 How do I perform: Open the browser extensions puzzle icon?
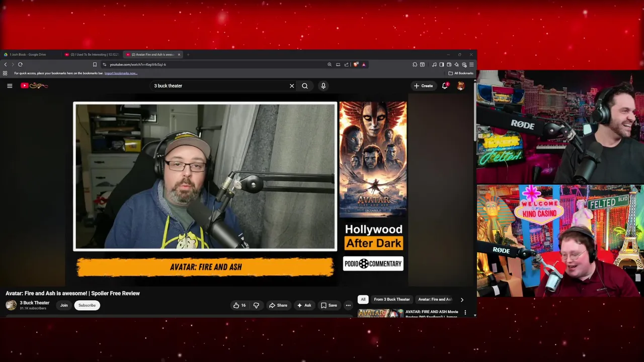415,64
